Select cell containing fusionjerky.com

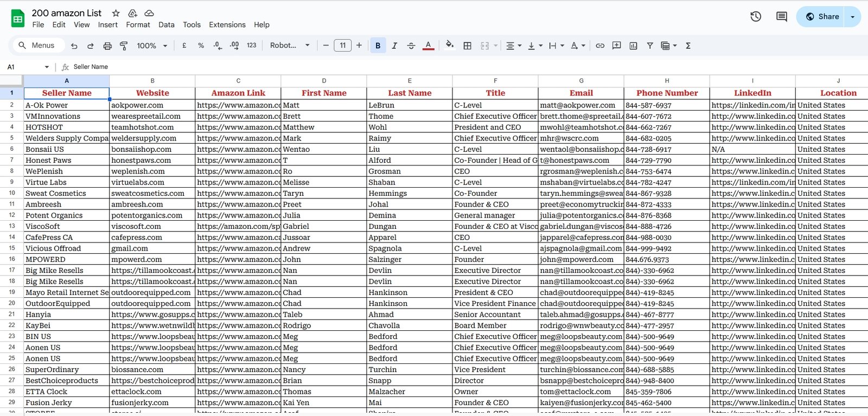click(152, 402)
